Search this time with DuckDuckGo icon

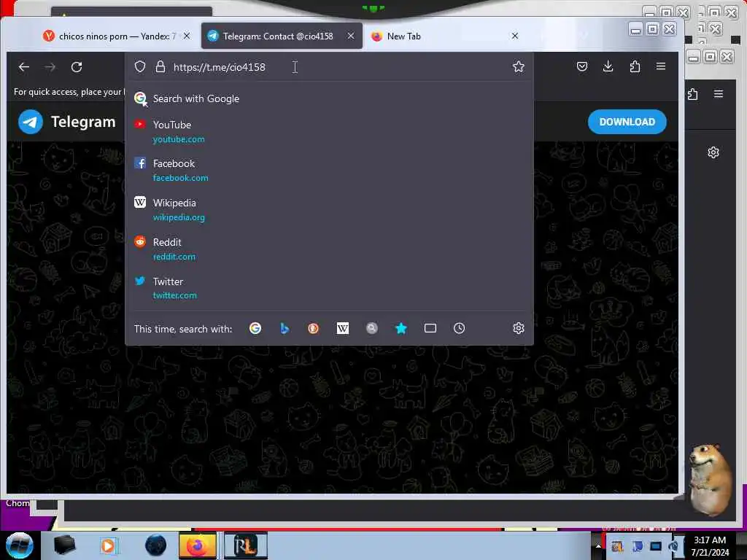coord(313,328)
